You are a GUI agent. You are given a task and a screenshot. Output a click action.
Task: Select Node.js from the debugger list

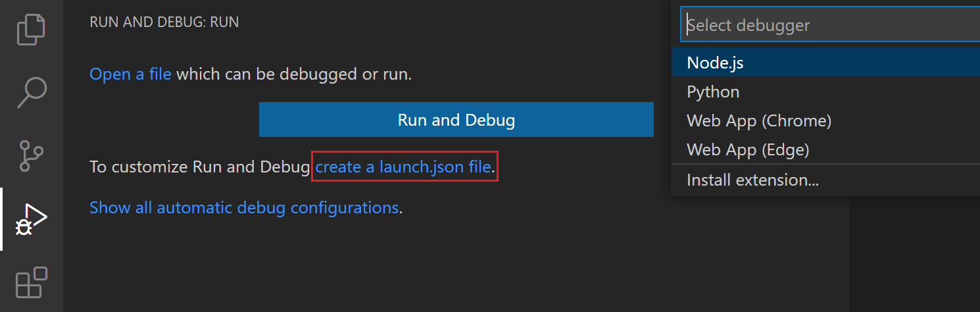(x=715, y=63)
